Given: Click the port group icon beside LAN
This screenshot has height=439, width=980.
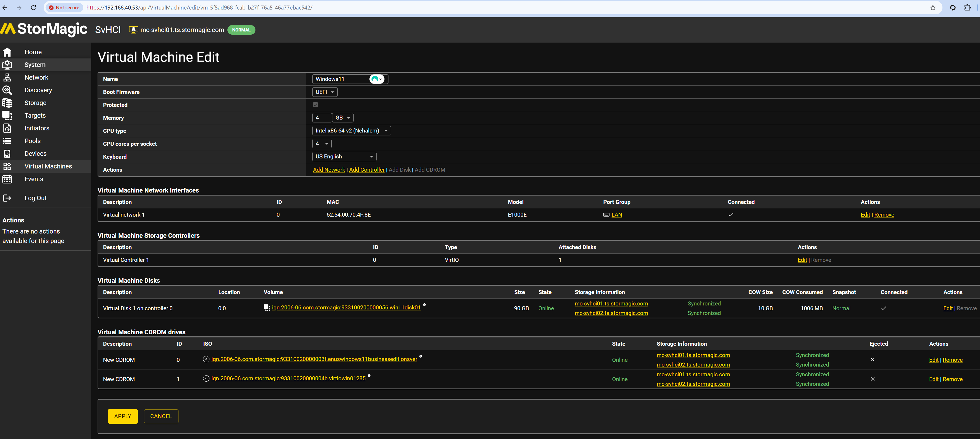Looking at the screenshot, I should pos(606,215).
